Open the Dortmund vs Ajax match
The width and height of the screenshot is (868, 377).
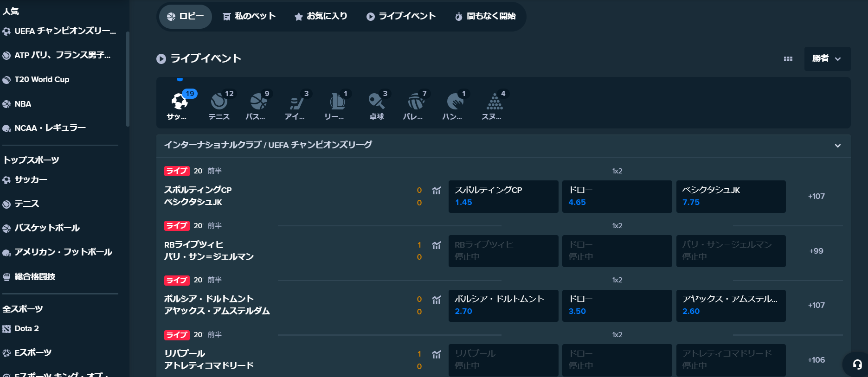click(x=217, y=305)
